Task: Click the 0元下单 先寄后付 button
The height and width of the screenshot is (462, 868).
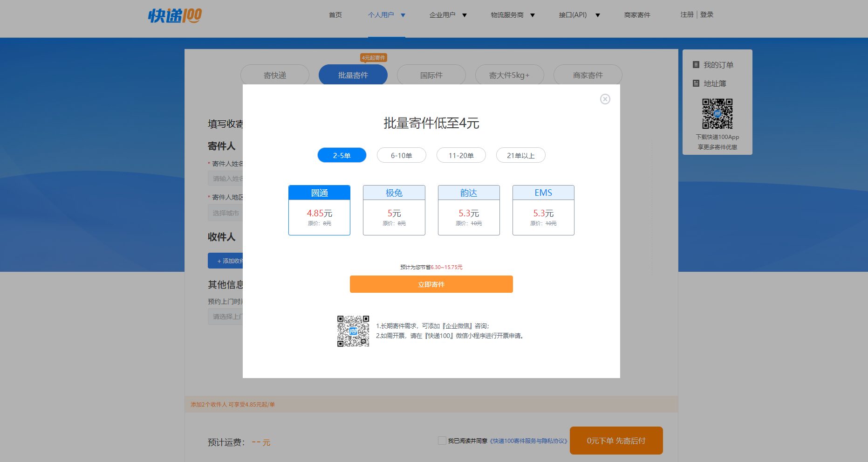Action: (x=616, y=440)
